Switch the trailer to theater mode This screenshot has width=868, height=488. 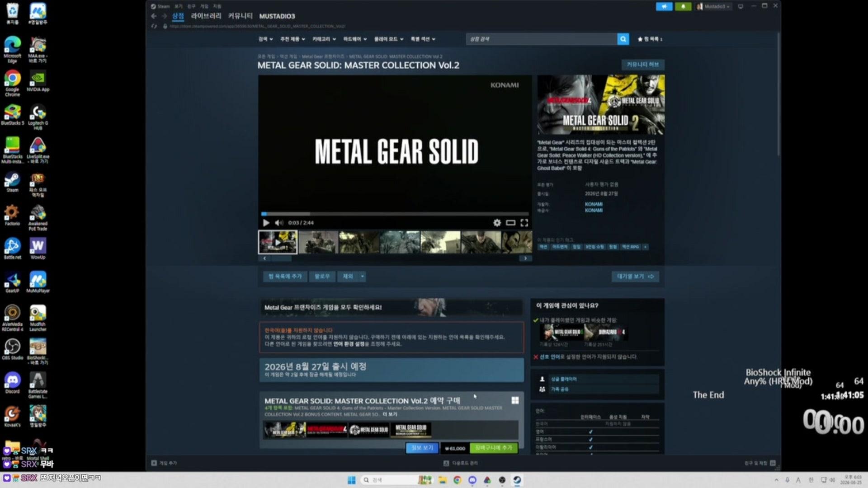click(510, 223)
